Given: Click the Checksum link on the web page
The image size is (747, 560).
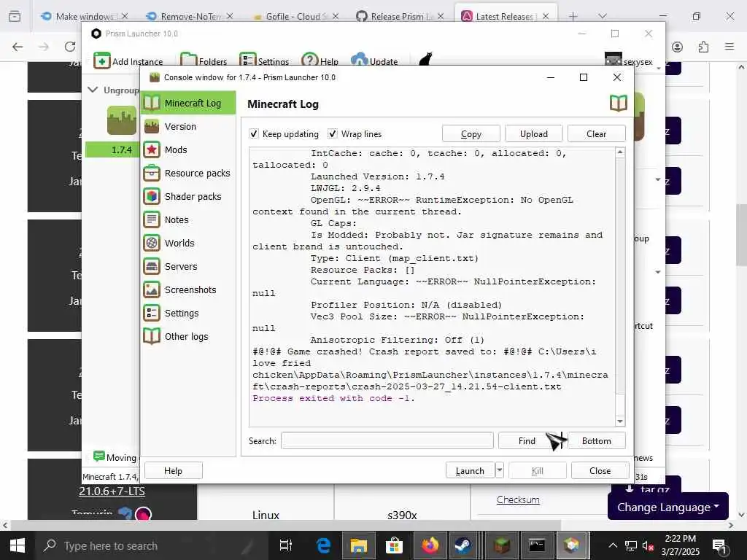Looking at the screenshot, I should [518, 499].
